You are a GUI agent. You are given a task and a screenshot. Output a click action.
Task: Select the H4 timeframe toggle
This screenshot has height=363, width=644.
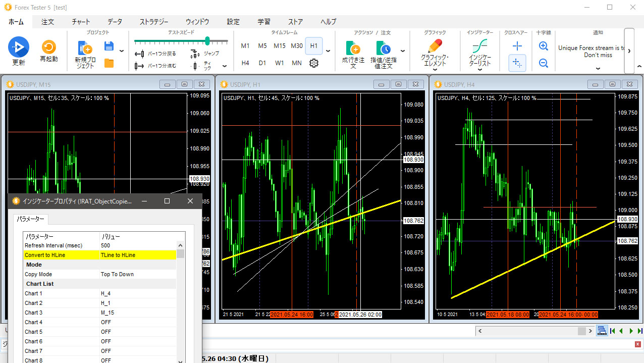tap(245, 63)
